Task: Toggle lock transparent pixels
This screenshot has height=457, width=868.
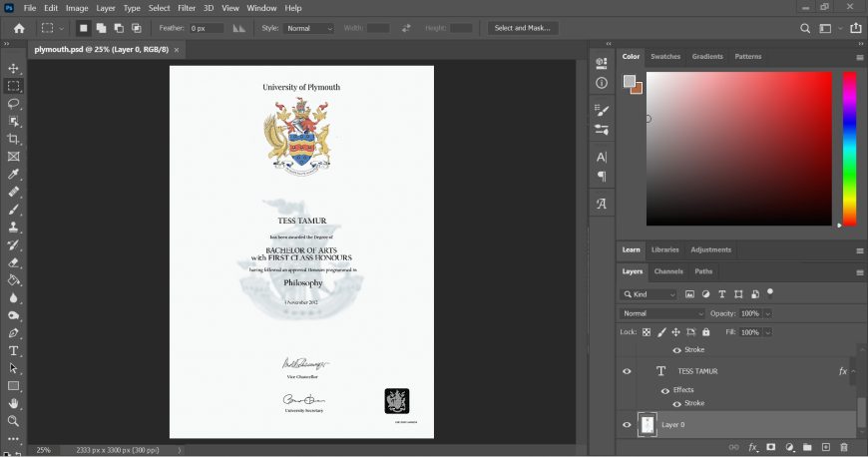Action: 647,332
